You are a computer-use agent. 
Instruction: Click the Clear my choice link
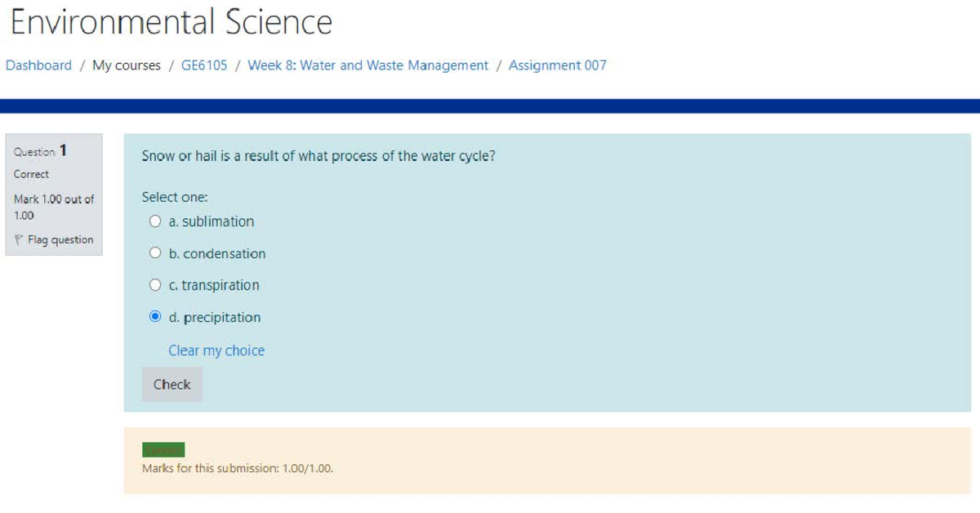(216, 350)
